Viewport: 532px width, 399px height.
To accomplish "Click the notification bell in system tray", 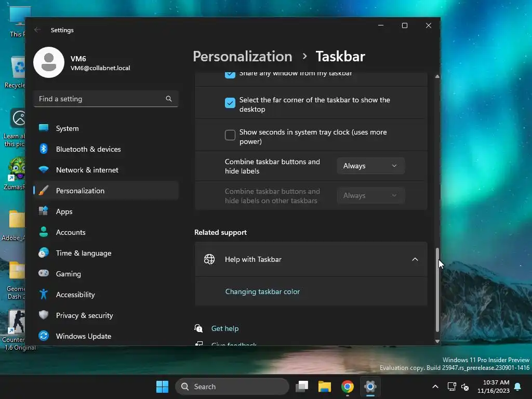I will tap(518, 387).
